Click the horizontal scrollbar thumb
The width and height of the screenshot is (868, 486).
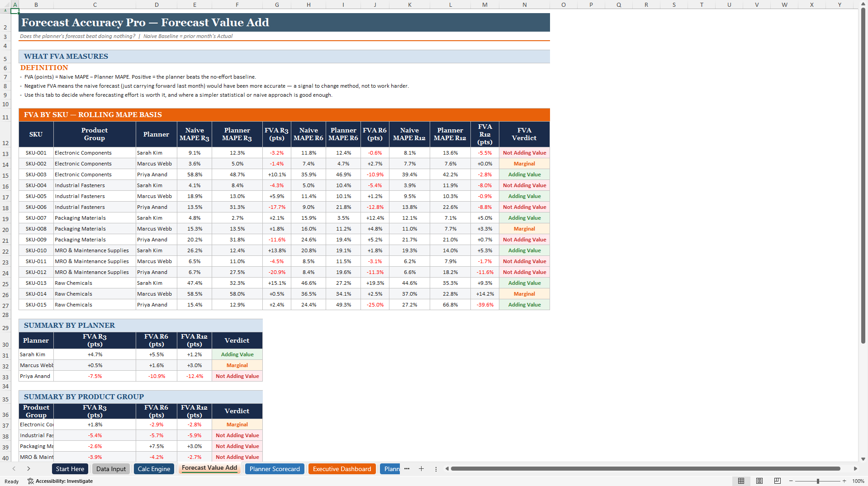[645, 469]
